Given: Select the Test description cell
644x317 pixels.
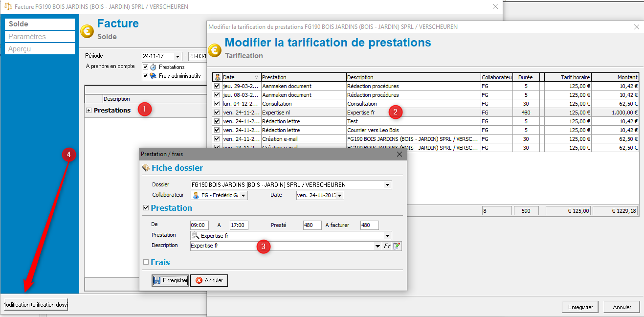Looking at the screenshot, I should 414,121.
